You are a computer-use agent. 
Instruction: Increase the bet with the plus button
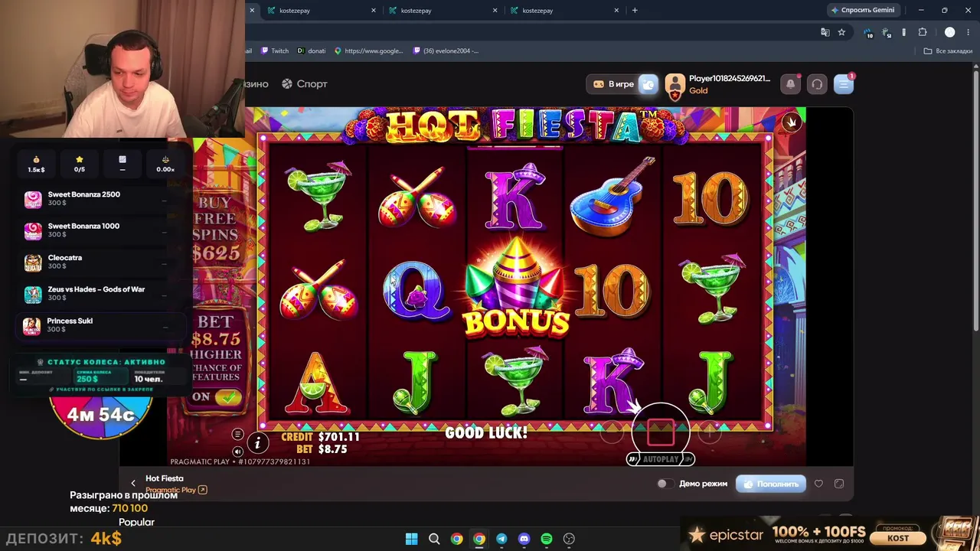coord(709,434)
